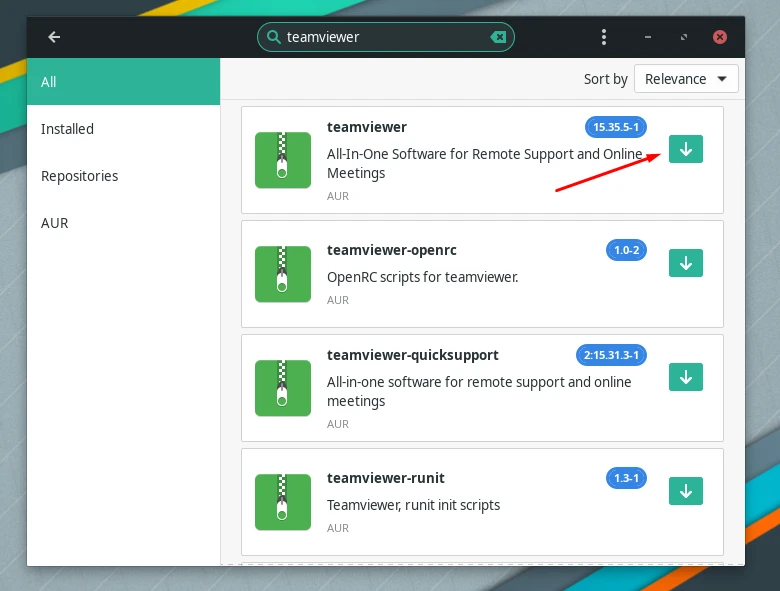780x591 pixels.
Task: Click the teamviewer package zip icon
Action: point(283,160)
